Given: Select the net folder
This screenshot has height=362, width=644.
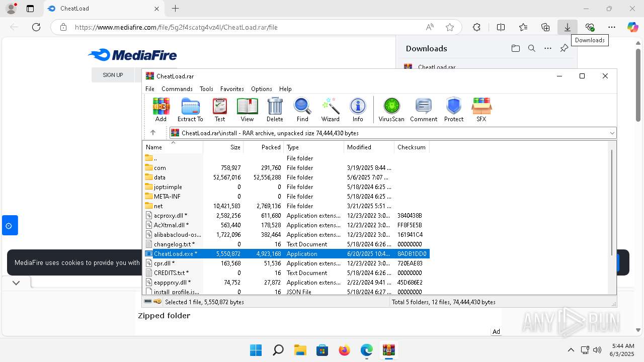Looking at the screenshot, I should tap(286, 206).
